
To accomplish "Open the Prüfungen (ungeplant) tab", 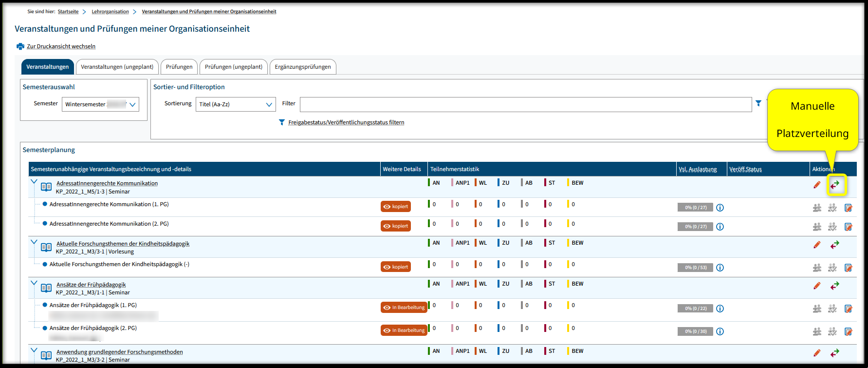I will (234, 67).
